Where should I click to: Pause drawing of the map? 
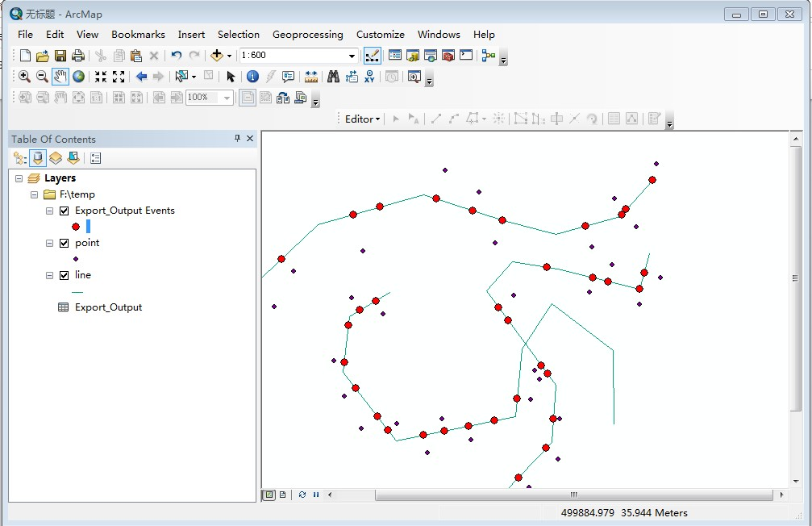coord(316,495)
